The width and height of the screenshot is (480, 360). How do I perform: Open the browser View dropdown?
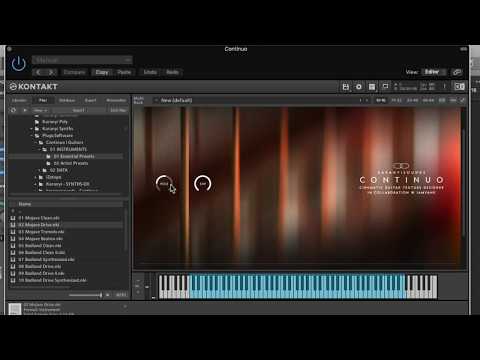[x=40, y=110]
